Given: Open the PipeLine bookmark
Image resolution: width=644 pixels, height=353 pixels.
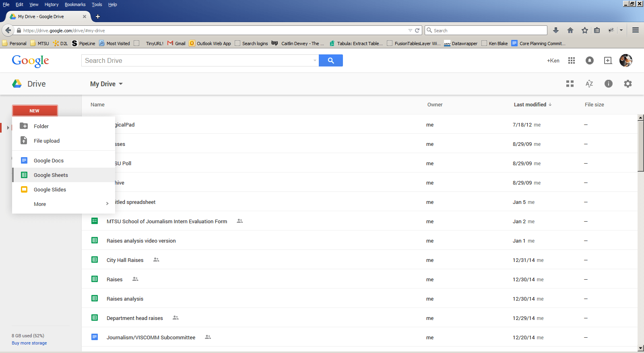Looking at the screenshot, I should point(83,44).
